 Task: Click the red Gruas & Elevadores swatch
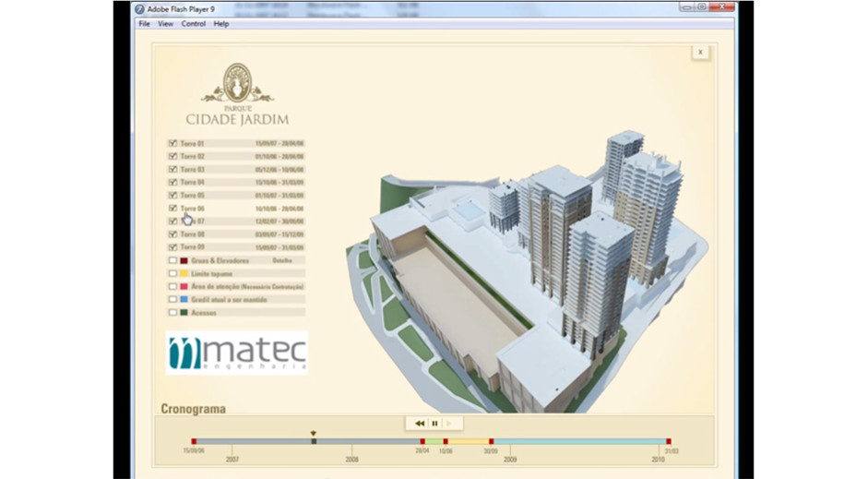click(x=184, y=261)
